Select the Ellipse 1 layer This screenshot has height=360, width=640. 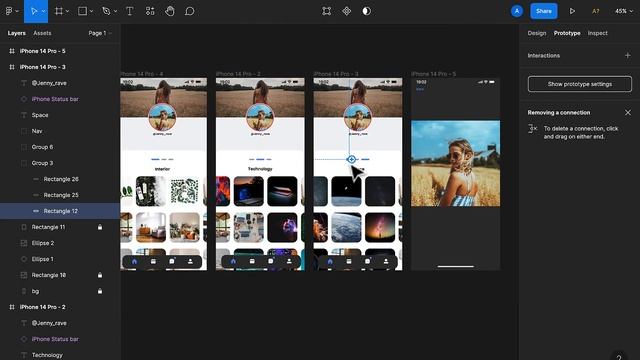click(x=60, y=259)
